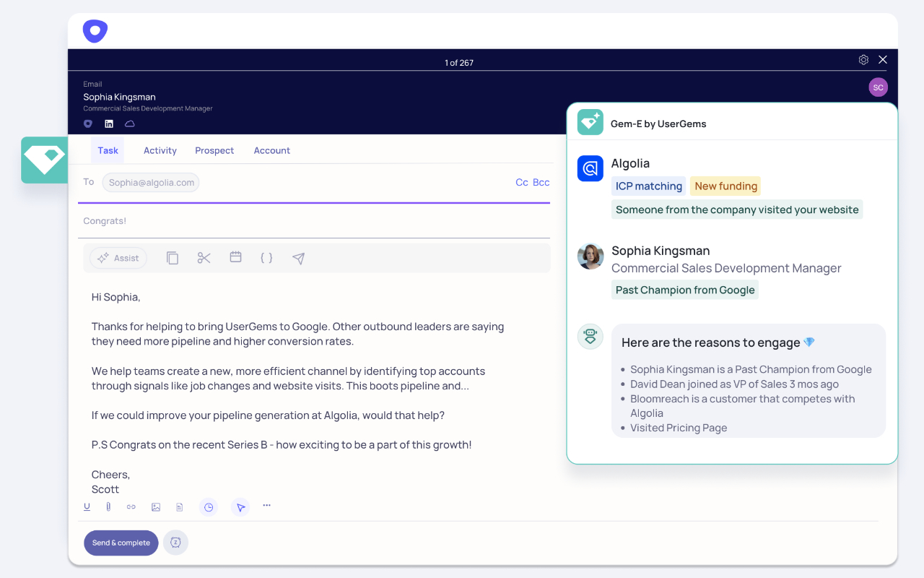This screenshot has width=924, height=578.
Task: Click the Salesforce cloud icon under Sophia's name
Action: (128, 123)
